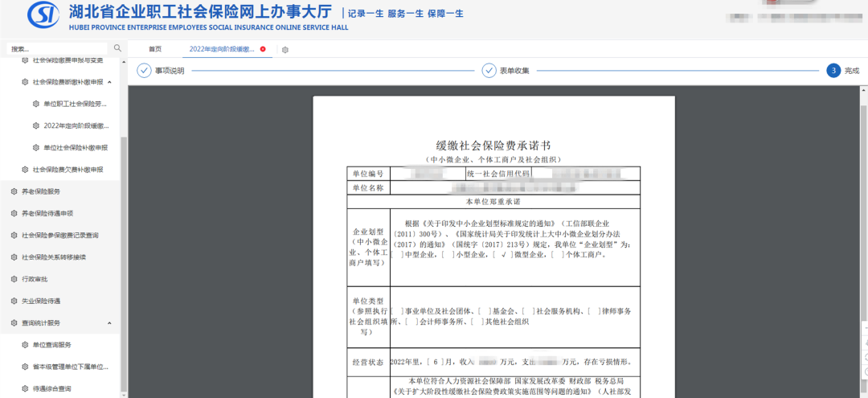
Task: Collapse the 查询统计服务 menu group
Action: 109,323
